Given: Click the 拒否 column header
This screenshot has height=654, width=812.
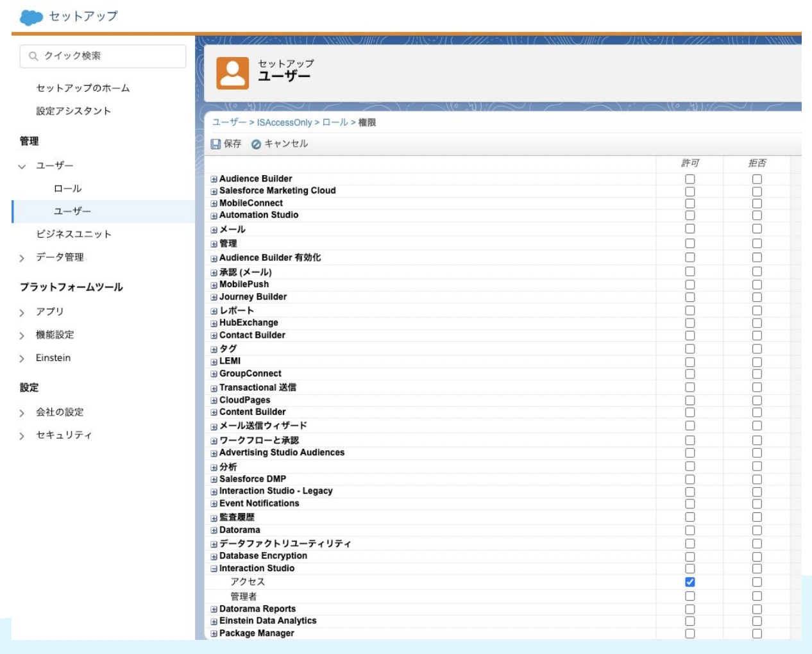Looking at the screenshot, I should point(757,163).
